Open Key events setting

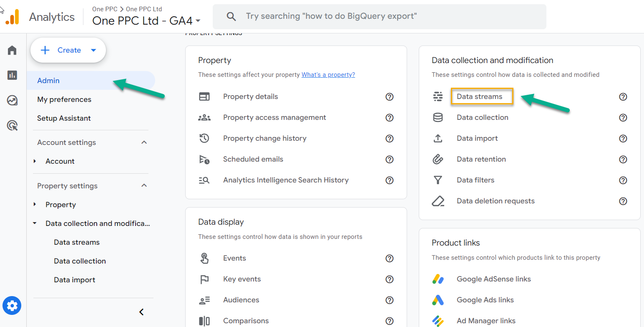click(242, 279)
